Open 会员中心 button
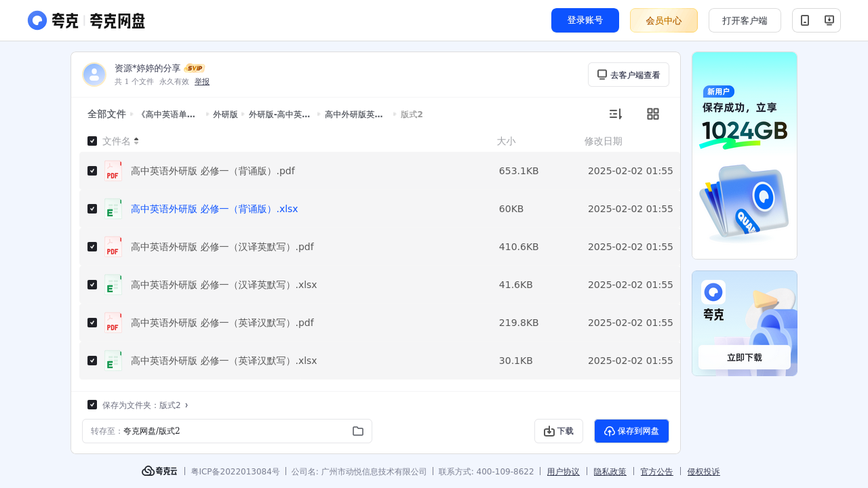The height and width of the screenshot is (488, 868). pyautogui.click(x=664, y=20)
